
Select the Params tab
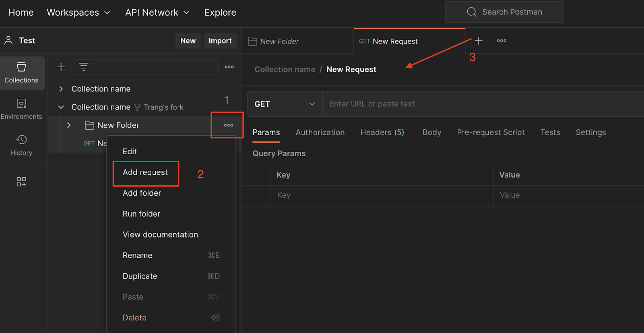pos(266,132)
